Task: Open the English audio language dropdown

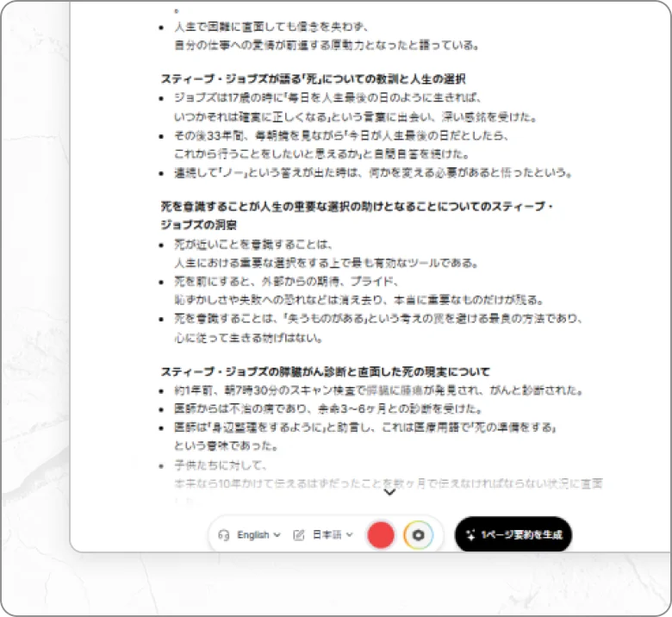Action: click(258, 534)
